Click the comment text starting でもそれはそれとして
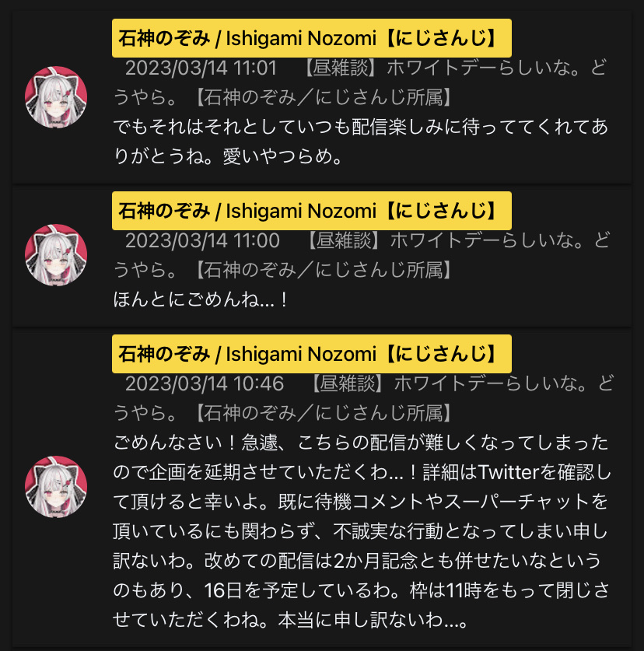Viewport: 644px width, 651px height. click(360, 142)
